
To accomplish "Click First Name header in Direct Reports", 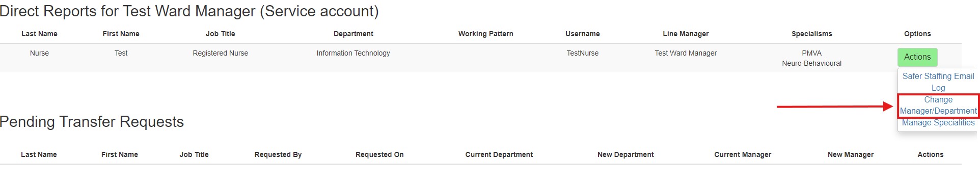I will tap(121, 34).
